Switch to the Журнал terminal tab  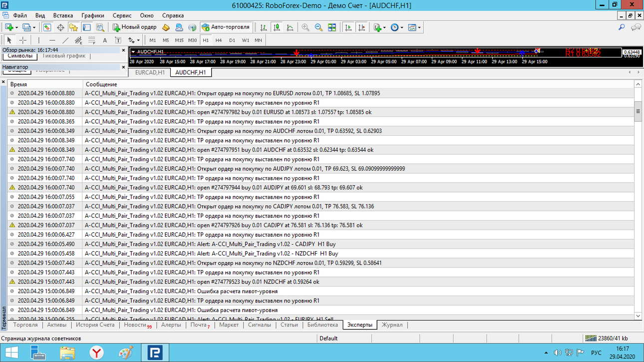point(392,325)
